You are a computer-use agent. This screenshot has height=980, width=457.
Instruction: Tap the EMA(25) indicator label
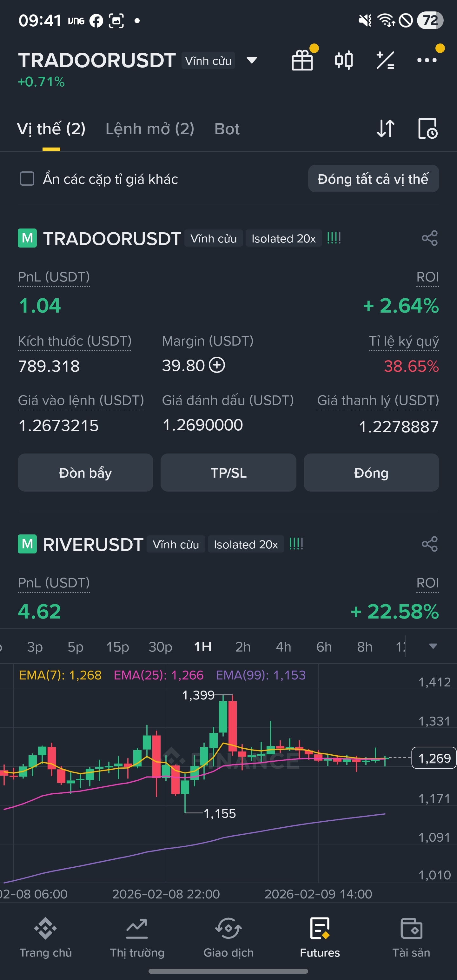pyautogui.click(x=159, y=675)
